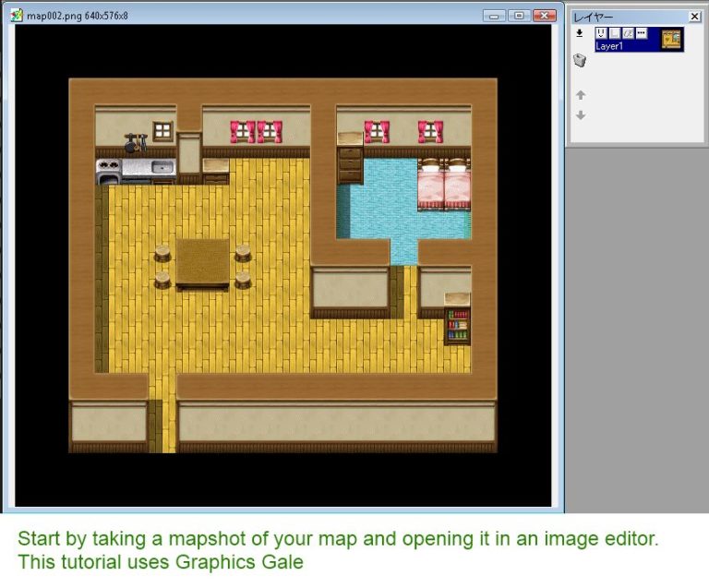Click the map002.png document icon in title bar
This screenshot has height=588, width=709.
coord(16,16)
